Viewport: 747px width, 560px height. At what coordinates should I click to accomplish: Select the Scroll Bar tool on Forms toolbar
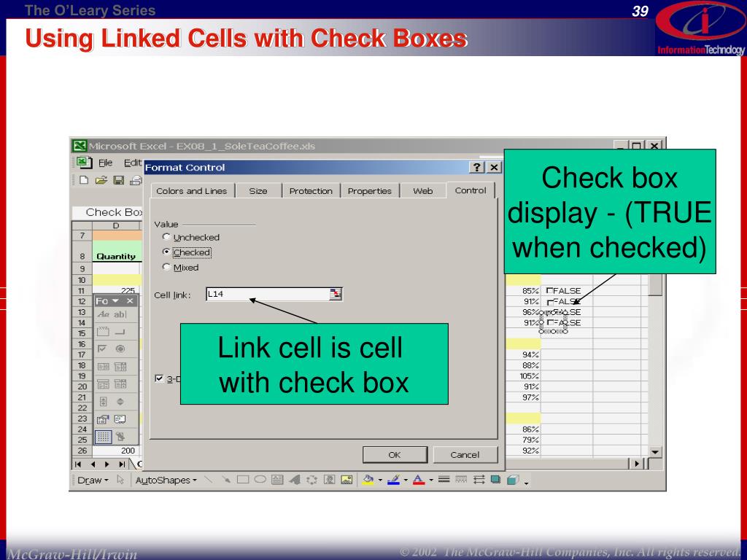pyautogui.click(x=104, y=402)
